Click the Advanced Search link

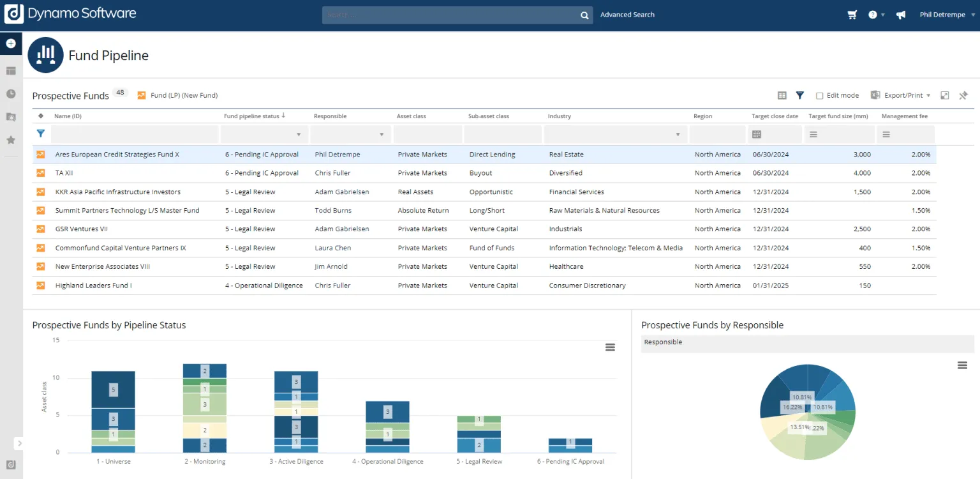[627, 15]
